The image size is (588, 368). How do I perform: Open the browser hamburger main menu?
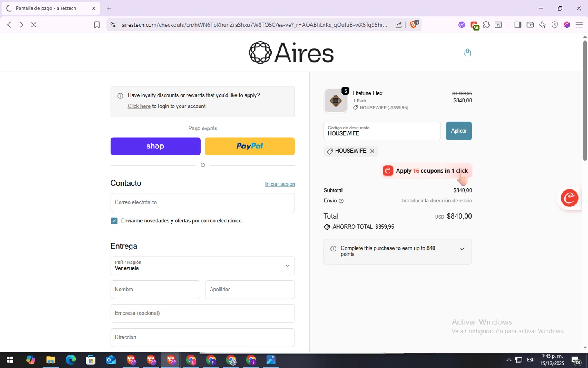coord(579,25)
